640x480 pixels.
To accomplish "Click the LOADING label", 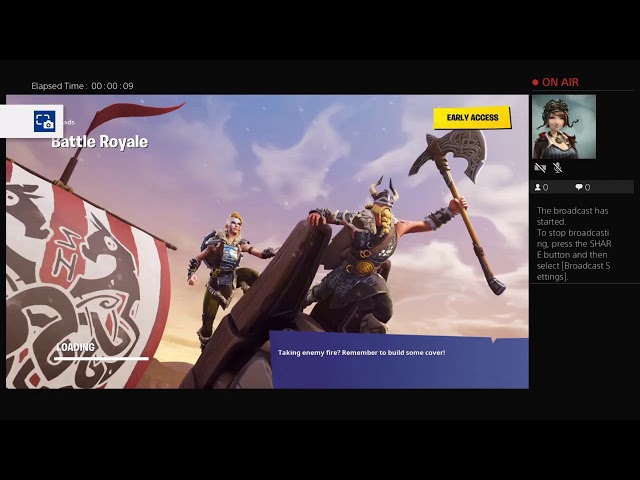I will tap(76, 347).
